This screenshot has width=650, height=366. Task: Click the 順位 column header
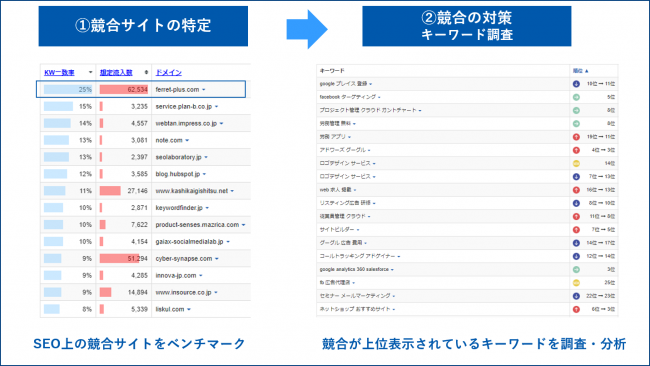pos(578,71)
